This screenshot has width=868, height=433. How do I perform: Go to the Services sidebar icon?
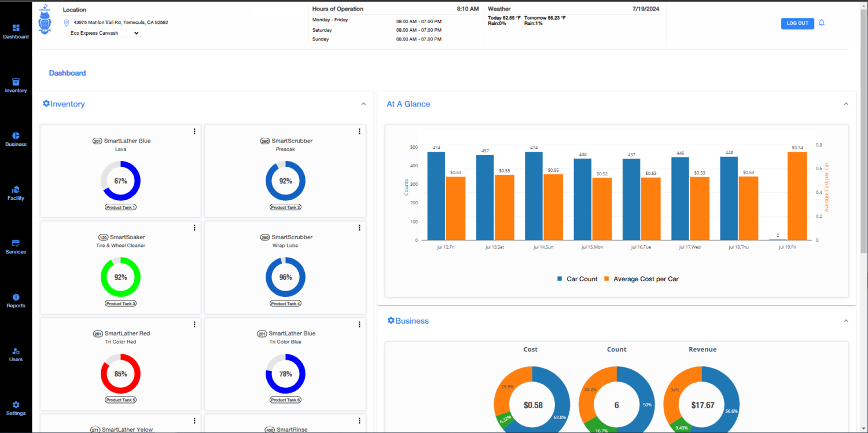[x=16, y=244]
